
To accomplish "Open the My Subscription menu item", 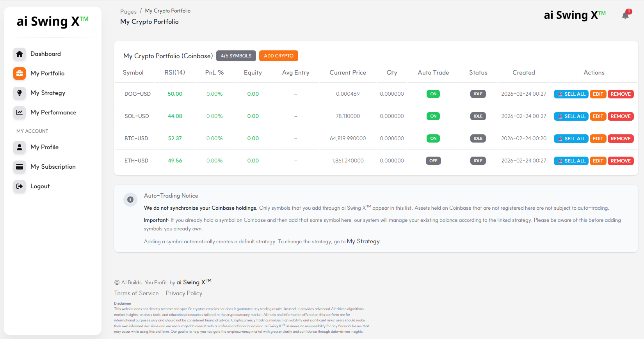I will pos(53,167).
